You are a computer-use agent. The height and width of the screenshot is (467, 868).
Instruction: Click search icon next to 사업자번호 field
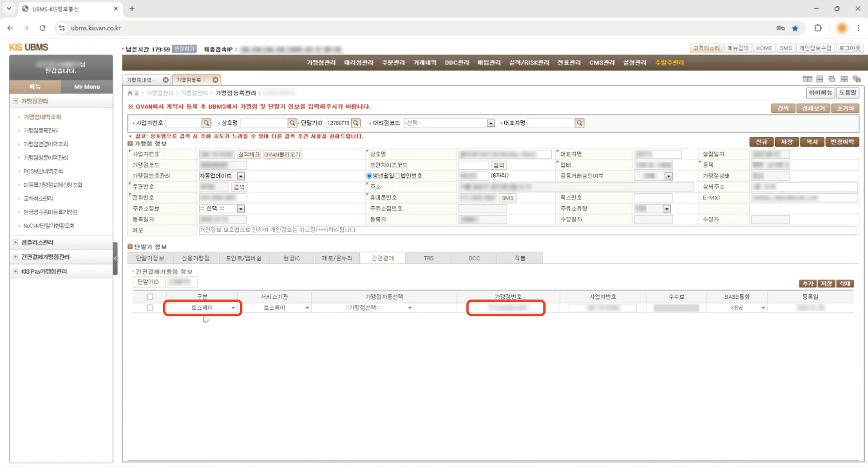coord(206,123)
